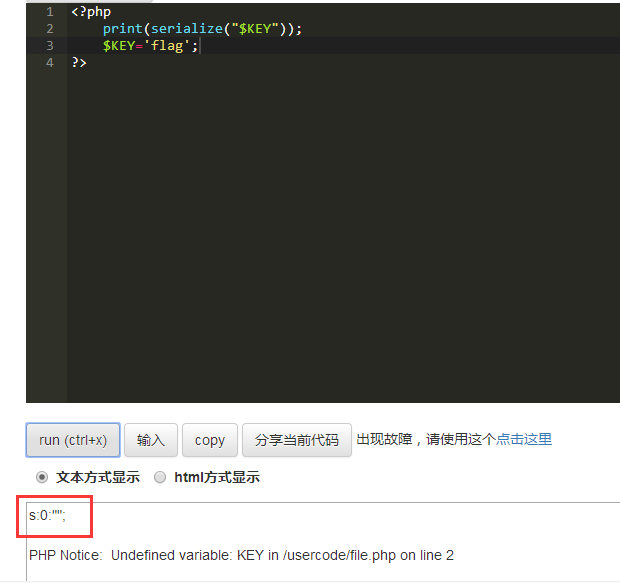This screenshot has width=620, height=583.
Task: Click the $KEY variable on line 3
Action: pyautogui.click(x=119, y=45)
